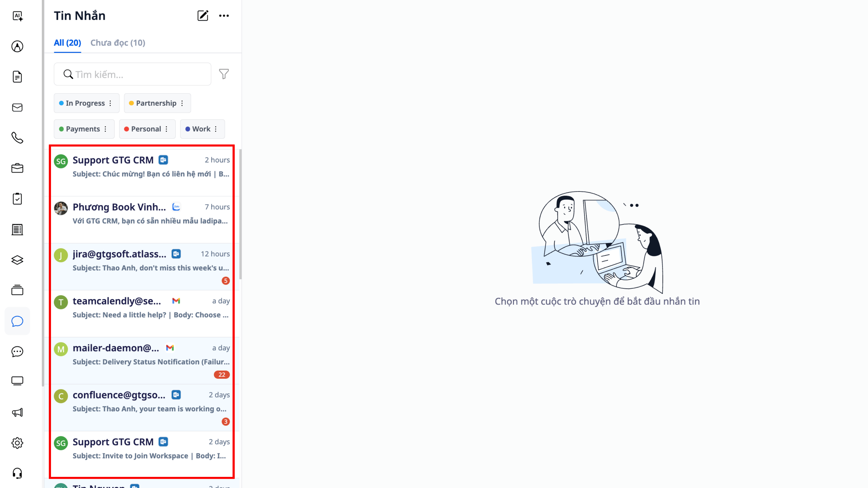Open Partnership label options menu
Viewport: 868px width, 488px height.
point(182,103)
